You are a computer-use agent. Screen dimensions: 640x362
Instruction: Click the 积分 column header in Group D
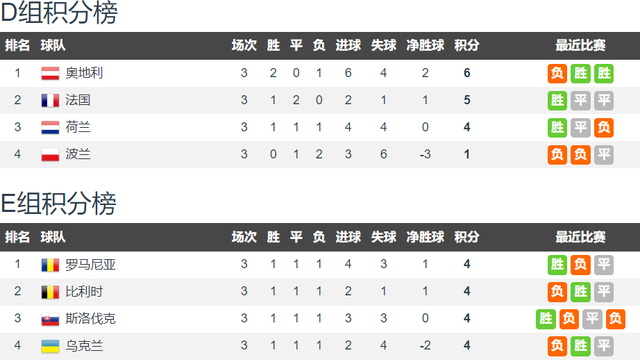tap(467, 45)
